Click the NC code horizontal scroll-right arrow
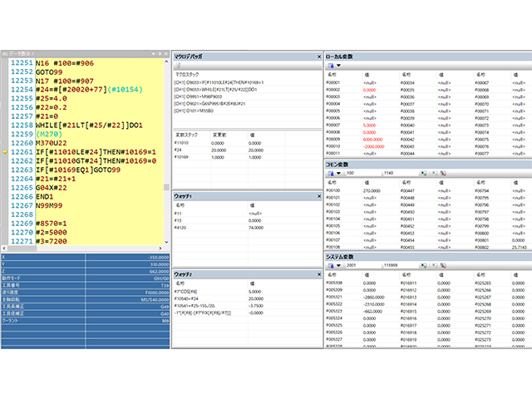532x399 pixels. point(160,249)
